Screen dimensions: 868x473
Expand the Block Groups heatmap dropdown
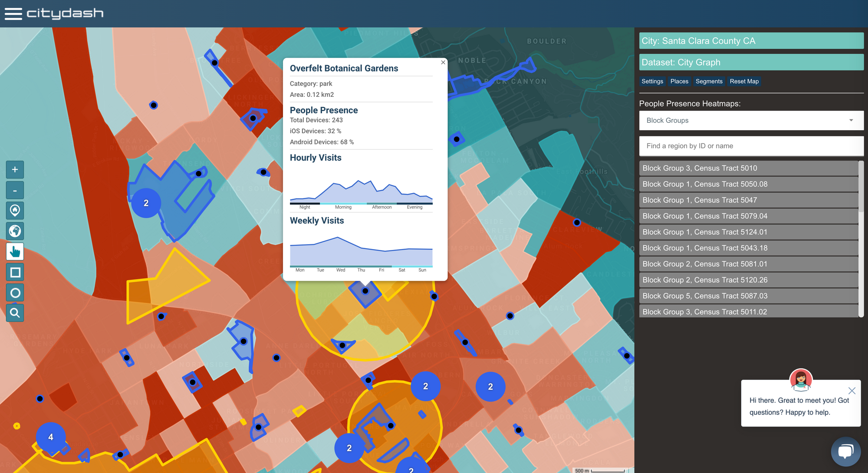pyautogui.click(x=751, y=121)
